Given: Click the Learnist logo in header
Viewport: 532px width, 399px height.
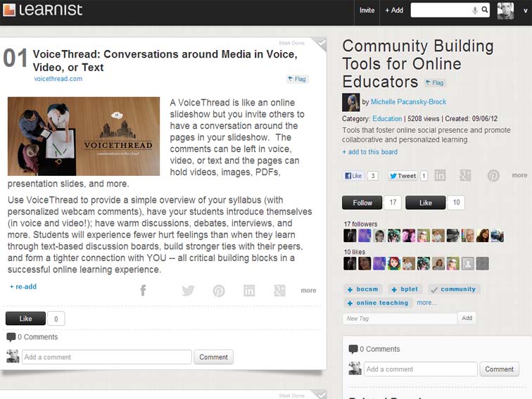Looking at the screenshot, I should pyautogui.click(x=43, y=10).
